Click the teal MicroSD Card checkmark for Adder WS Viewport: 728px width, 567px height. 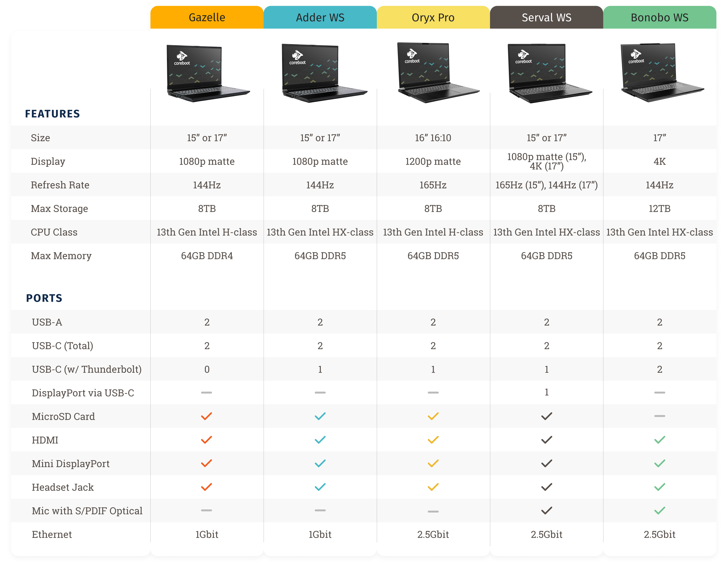[320, 416]
